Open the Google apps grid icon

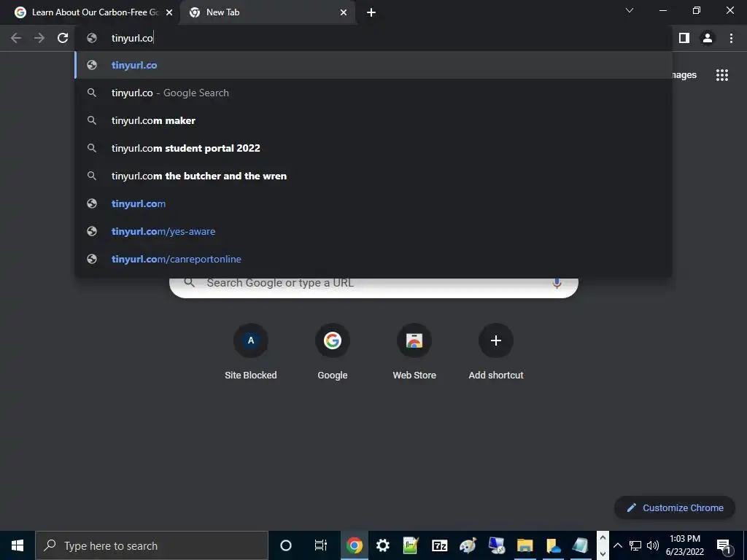[721, 75]
